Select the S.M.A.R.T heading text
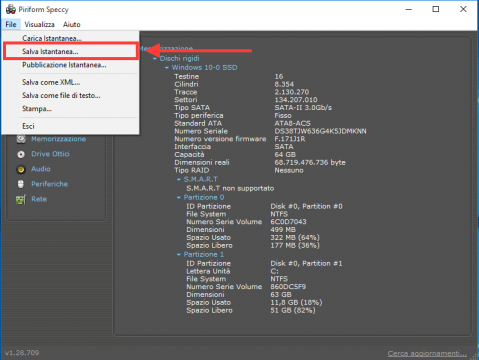Screen dimensions: 479x360 200,179
